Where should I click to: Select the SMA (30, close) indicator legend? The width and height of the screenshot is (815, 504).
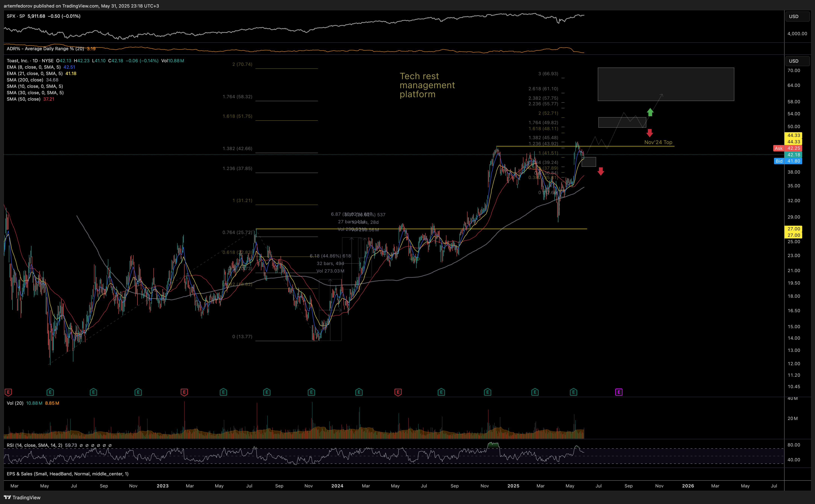(x=35, y=93)
